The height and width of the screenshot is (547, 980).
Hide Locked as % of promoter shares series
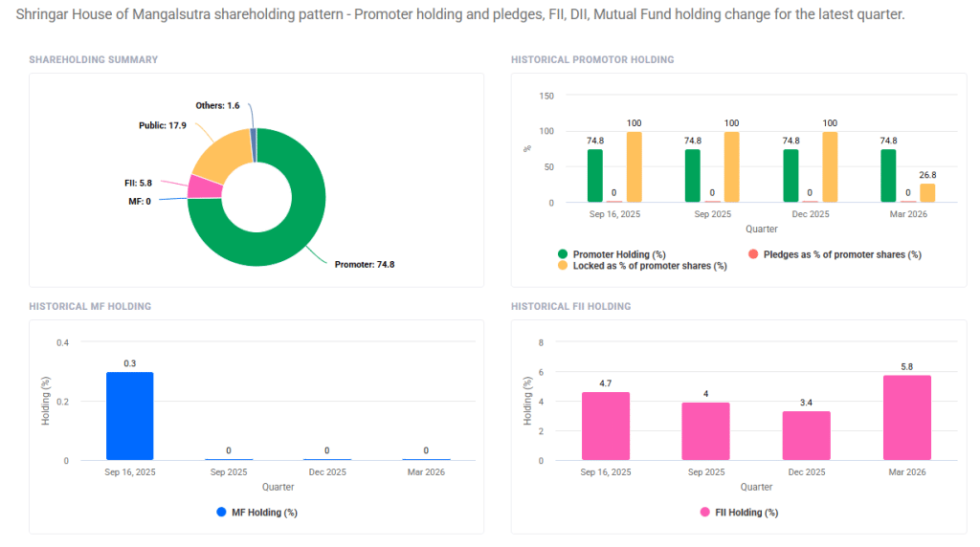650,266
